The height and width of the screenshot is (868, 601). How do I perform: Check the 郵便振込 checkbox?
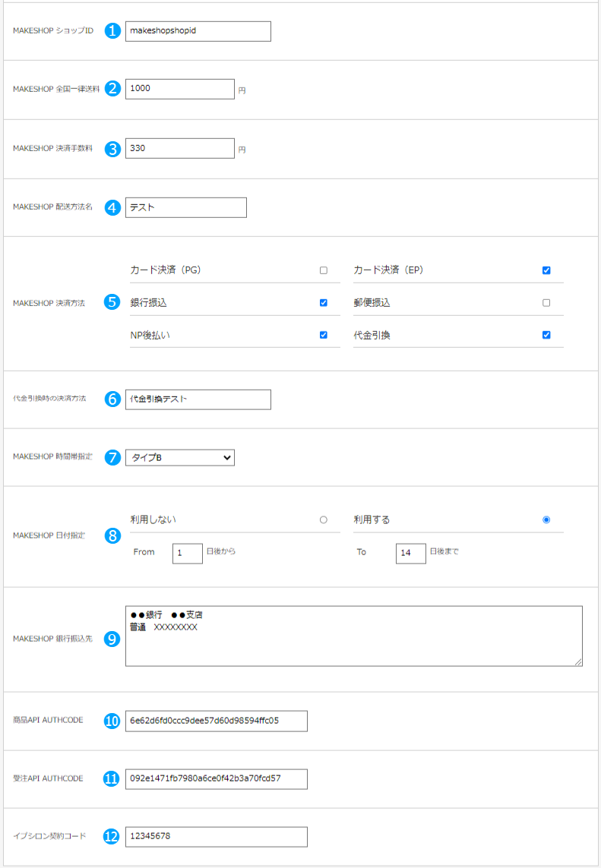click(x=546, y=303)
